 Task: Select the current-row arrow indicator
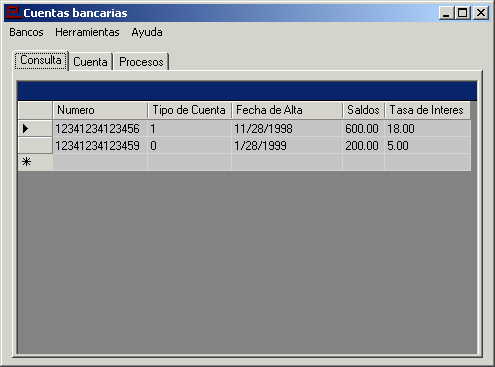[25, 129]
